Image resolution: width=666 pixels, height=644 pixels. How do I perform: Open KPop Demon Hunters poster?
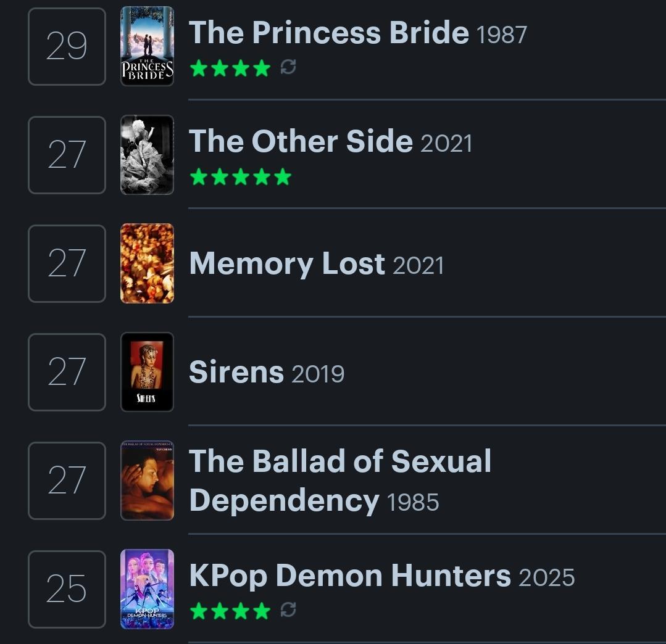[x=147, y=589]
